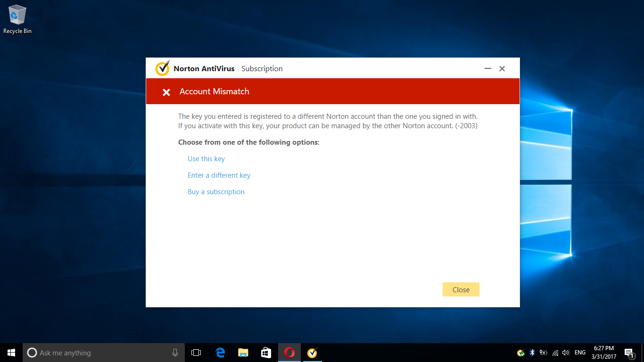The image size is (644, 362).
Task: Open the Wi-Fi network tray icon
Action: click(555, 353)
